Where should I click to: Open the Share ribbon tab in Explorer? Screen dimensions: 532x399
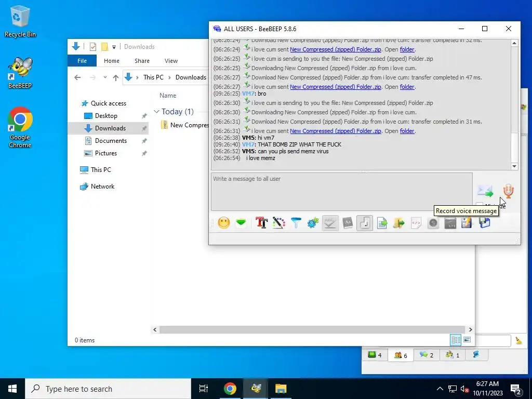coord(142,61)
